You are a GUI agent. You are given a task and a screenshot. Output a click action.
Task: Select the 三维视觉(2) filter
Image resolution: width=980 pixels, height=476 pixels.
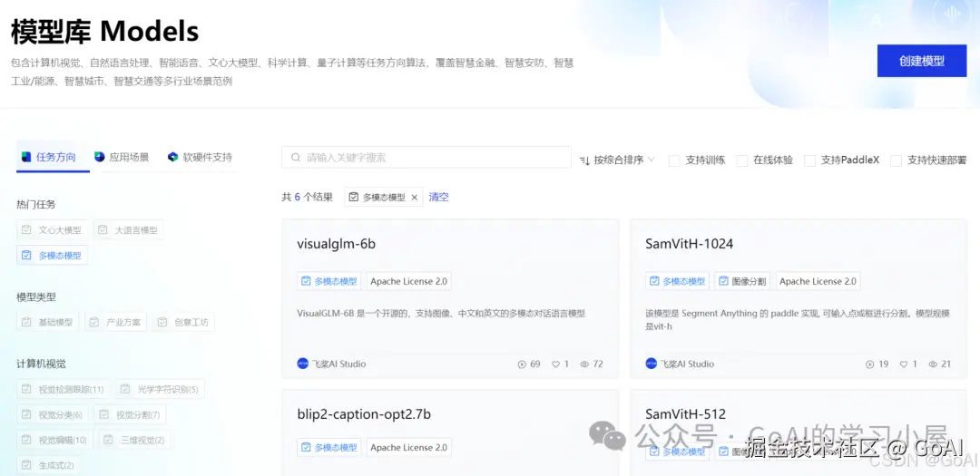point(135,440)
